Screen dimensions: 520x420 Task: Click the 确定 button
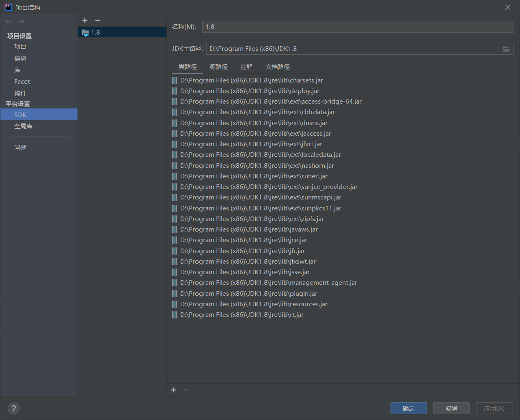pyautogui.click(x=408, y=408)
